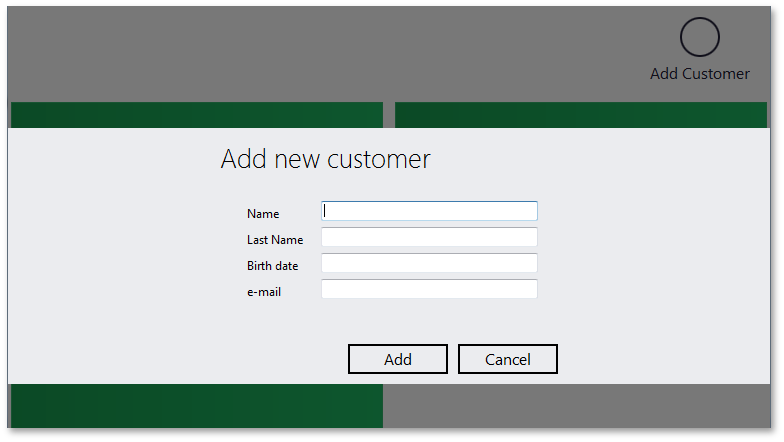The image size is (784, 442).
Task: Click into the e-mail field
Action: [429, 289]
